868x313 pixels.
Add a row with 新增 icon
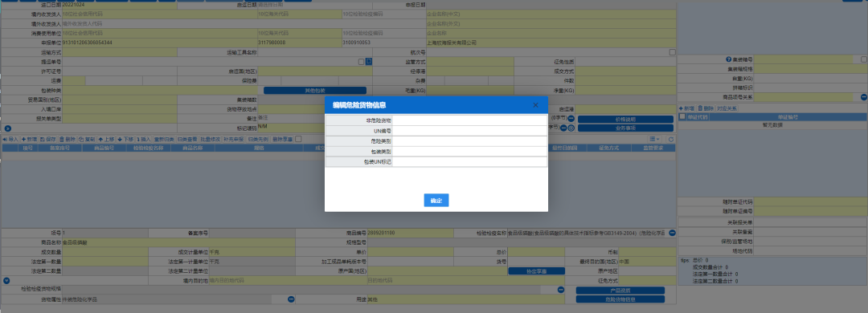[x=30, y=139]
